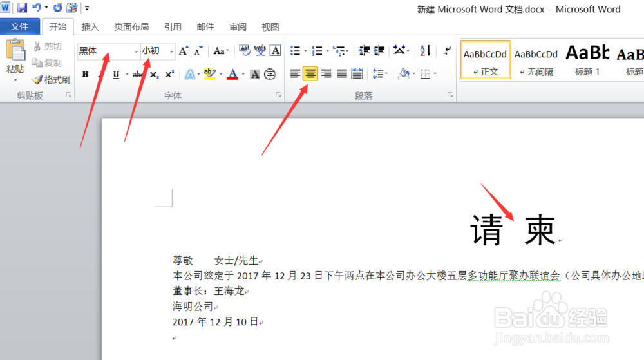The width and height of the screenshot is (644, 360).
Task: Toggle Justify alignment
Action: (x=342, y=74)
